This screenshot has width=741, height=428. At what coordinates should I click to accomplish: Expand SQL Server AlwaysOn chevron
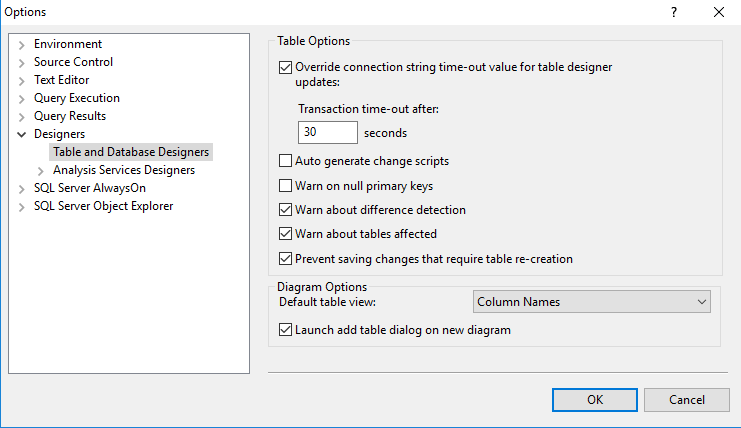coord(21,189)
